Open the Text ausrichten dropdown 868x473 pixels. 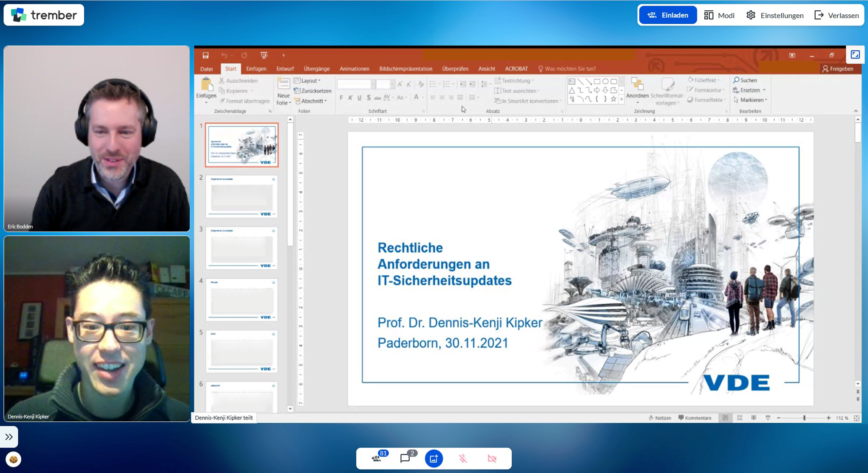517,91
